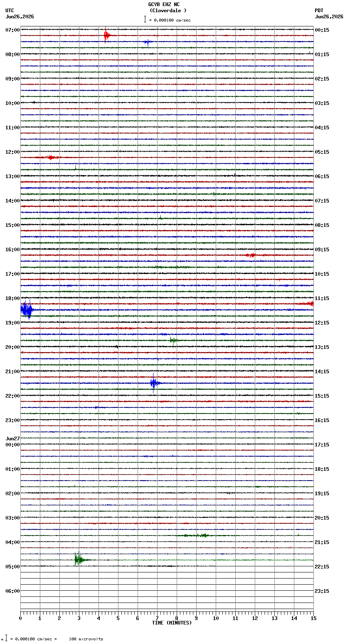Select the '(Cloverdale )' location label
The height and width of the screenshot is (644, 346).
tap(168, 11)
